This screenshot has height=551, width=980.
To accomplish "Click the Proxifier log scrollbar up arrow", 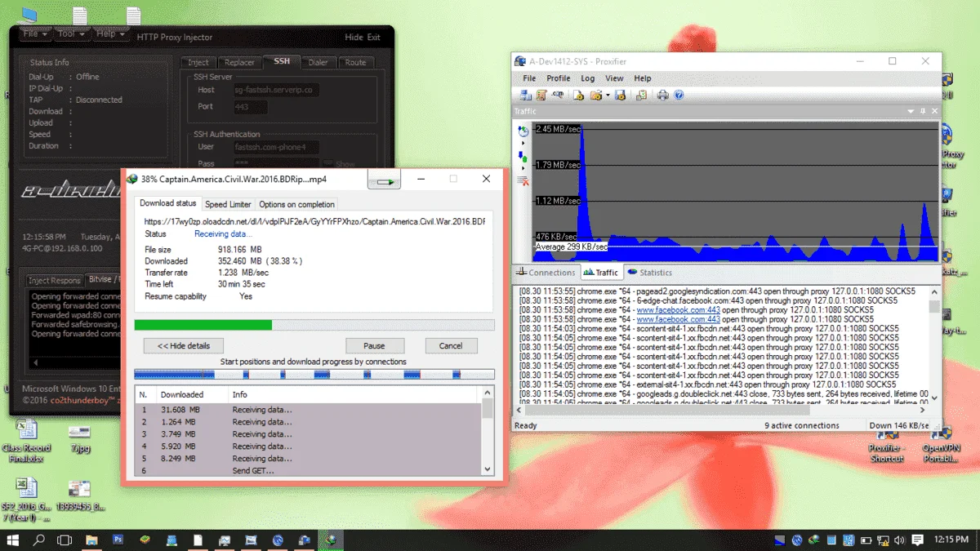I will 934,291.
